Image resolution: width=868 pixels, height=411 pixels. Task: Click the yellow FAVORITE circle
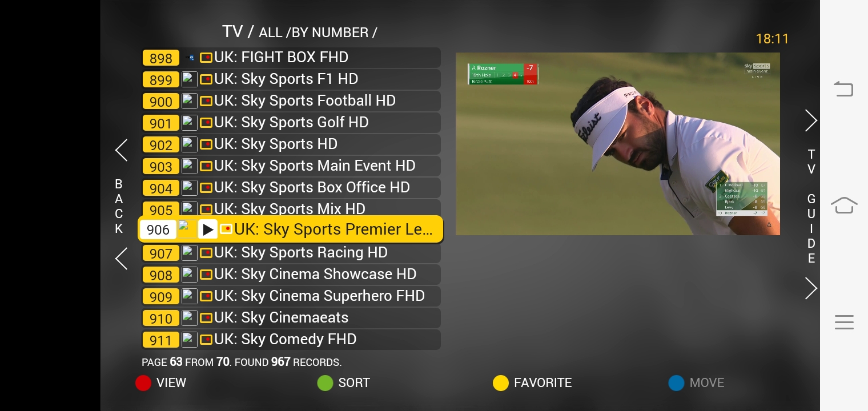pos(501,383)
